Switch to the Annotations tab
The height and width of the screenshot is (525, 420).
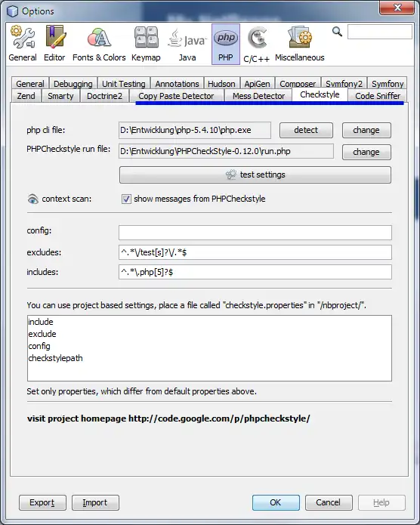(x=178, y=83)
